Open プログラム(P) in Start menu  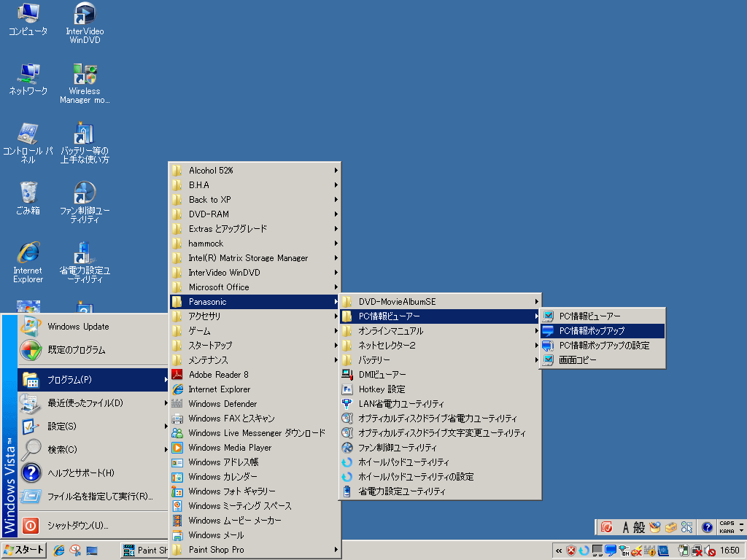[x=93, y=379]
